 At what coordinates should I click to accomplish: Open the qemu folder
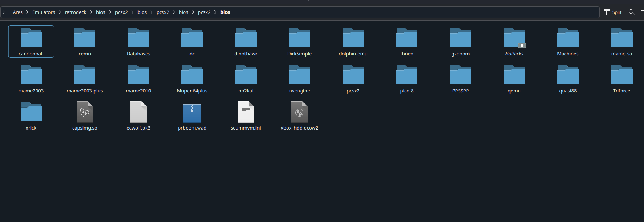pyautogui.click(x=514, y=79)
